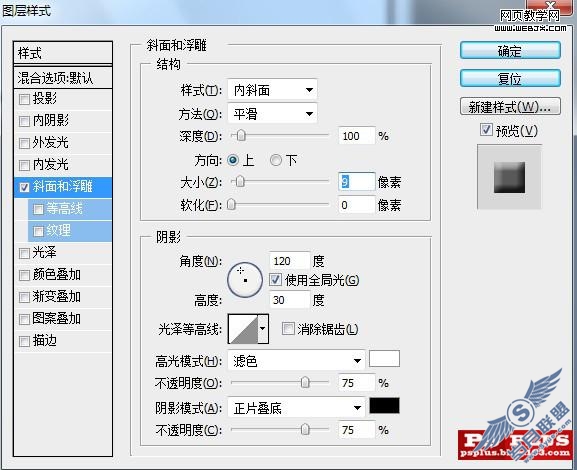Select the 斜面和浮雕 list entry
Image resolution: width=577 pixels, height=470 pixels.
pyautogui.click(x=63, y=187)
